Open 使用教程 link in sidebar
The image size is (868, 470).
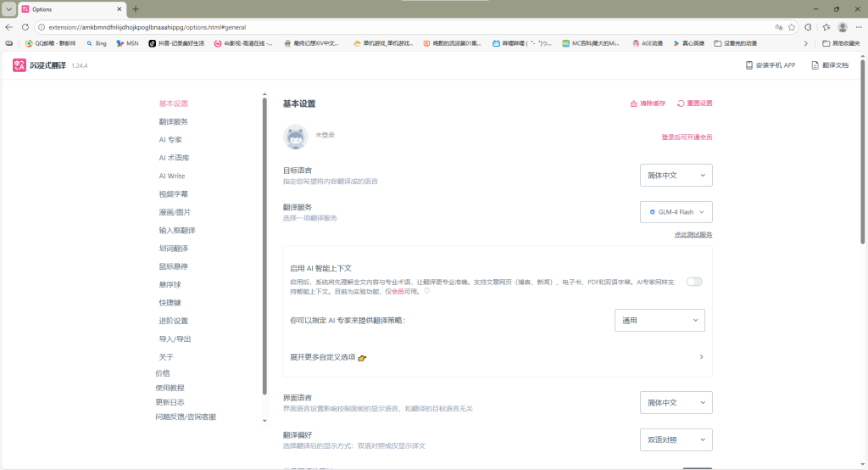[x=170, y=388]
